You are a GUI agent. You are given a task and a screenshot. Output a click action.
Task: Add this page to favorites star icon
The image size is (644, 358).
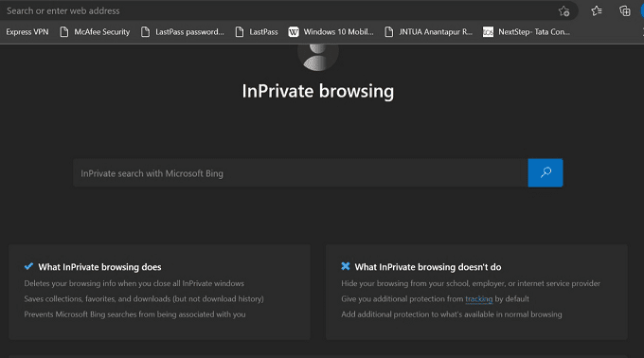coord(563,11)
